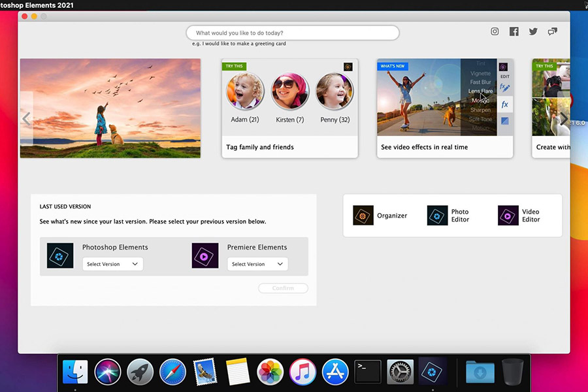The image size is (588, 392).
Task: Open System Preferences gear in dock
Action: coord(400,372)
